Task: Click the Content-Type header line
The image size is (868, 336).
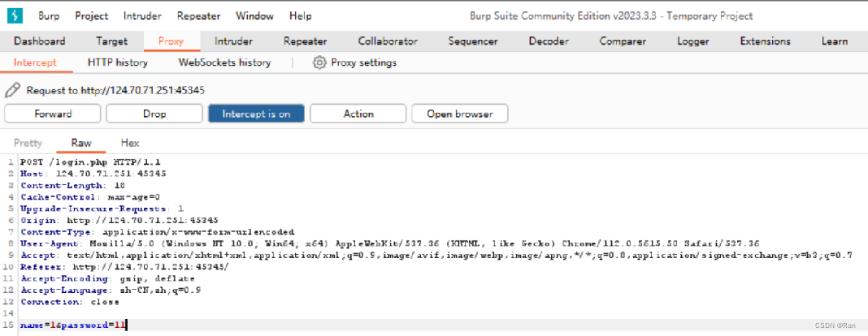Action: 157,231
